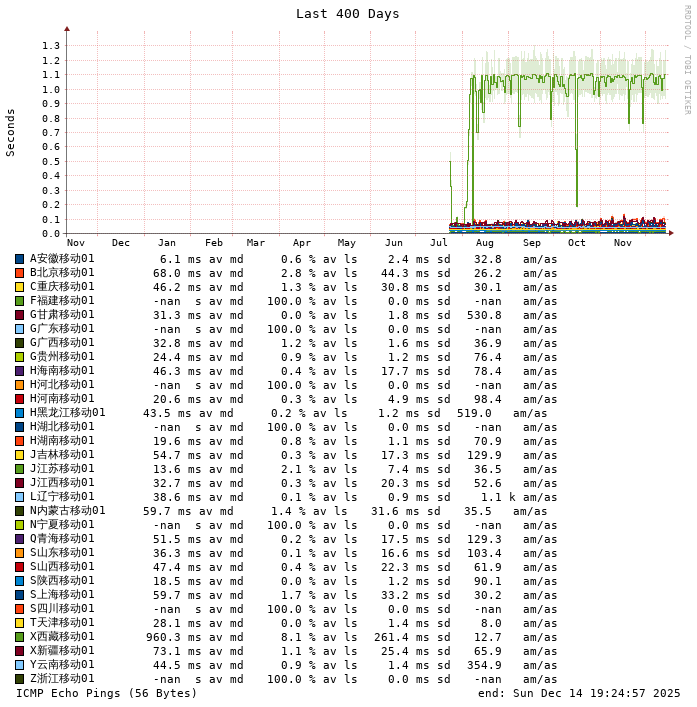
Task: Click the "Seconds" y-axis label
Action: click(x=11, y=132)
